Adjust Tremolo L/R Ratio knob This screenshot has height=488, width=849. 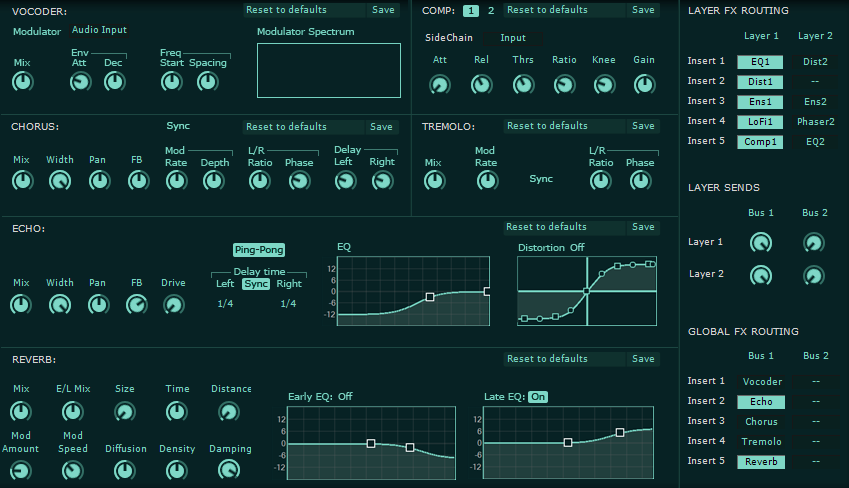tap(600, 181)
